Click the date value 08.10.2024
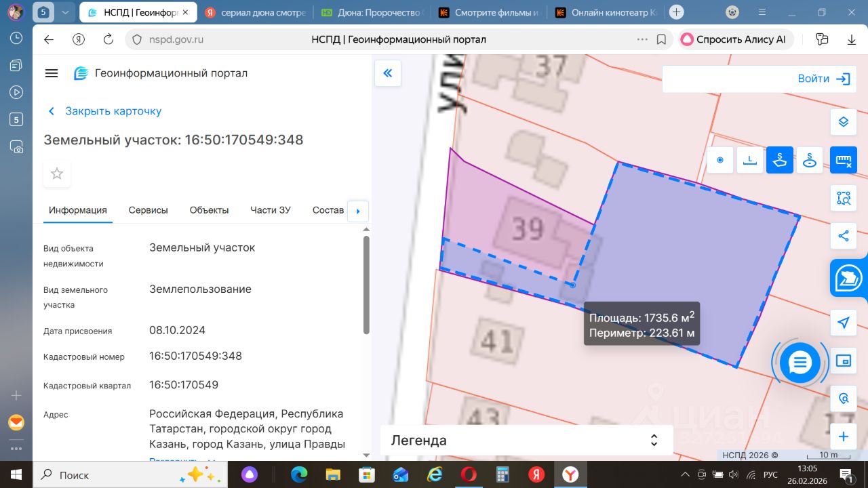Image resolution: width=868 pixels, height=488 pixels. point(177,330)
